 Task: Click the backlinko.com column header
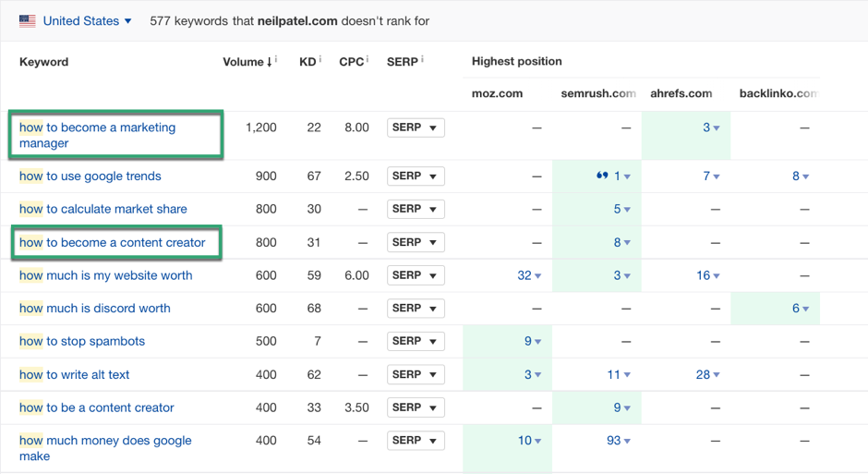[x=778, y=93]
